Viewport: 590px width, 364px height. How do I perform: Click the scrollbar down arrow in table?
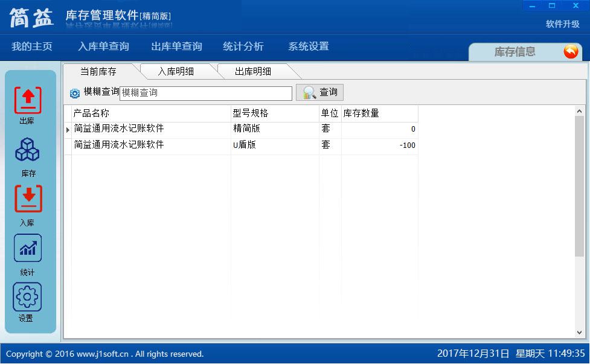pyautogui.click(x=580, y=333)
